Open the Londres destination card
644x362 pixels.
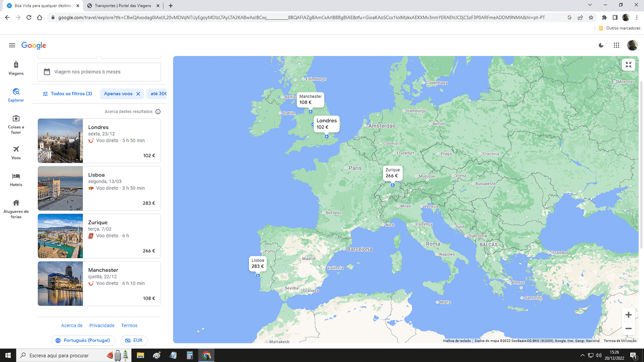(99, 141)
